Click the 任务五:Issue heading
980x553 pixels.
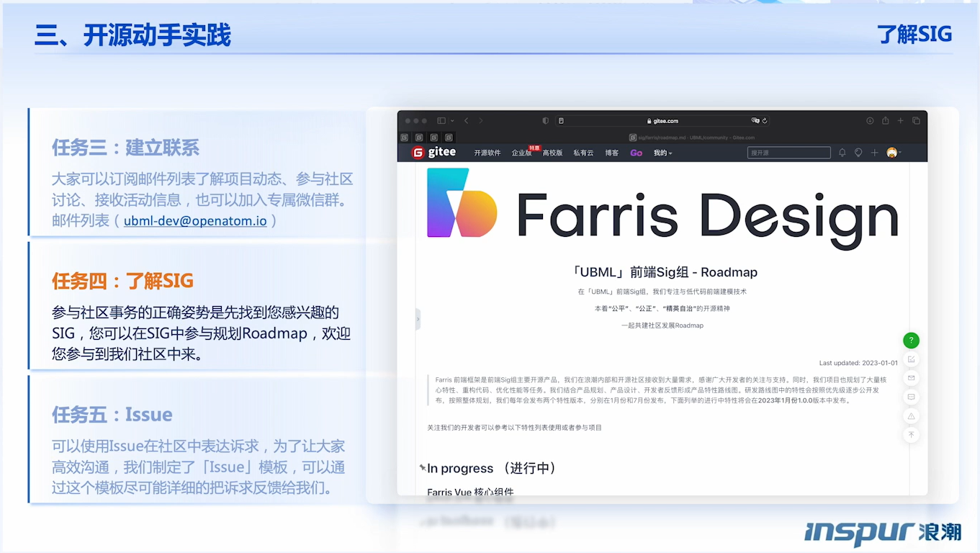pyautogui.click(x=112, y=414)
